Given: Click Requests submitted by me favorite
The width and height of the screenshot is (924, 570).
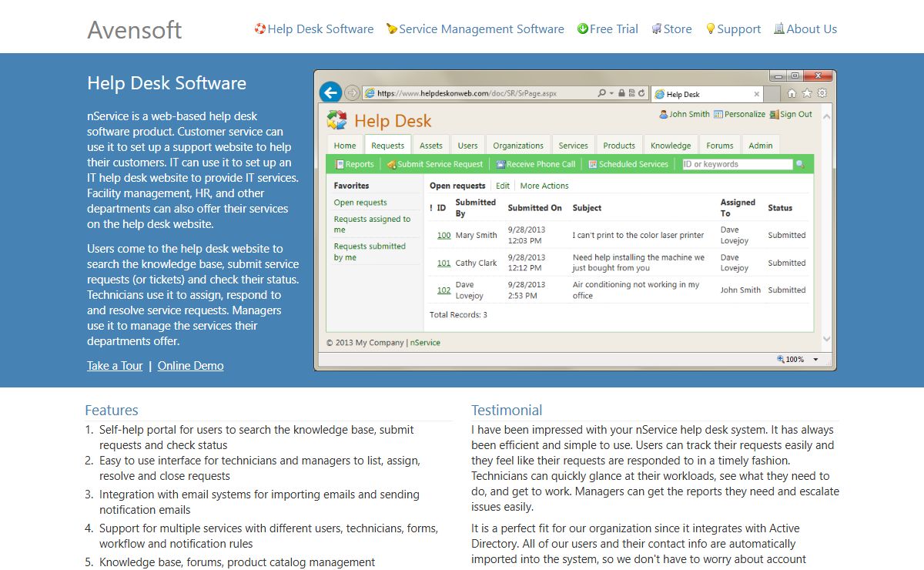Looking at the screenshot, I should coord(370,252).
